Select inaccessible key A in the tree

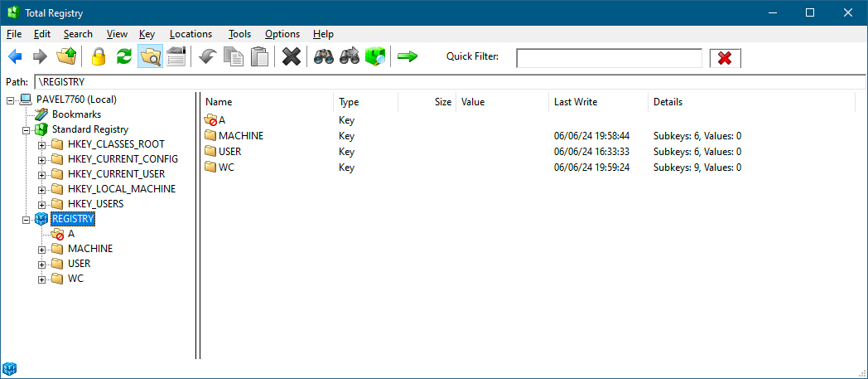[71, 234]
